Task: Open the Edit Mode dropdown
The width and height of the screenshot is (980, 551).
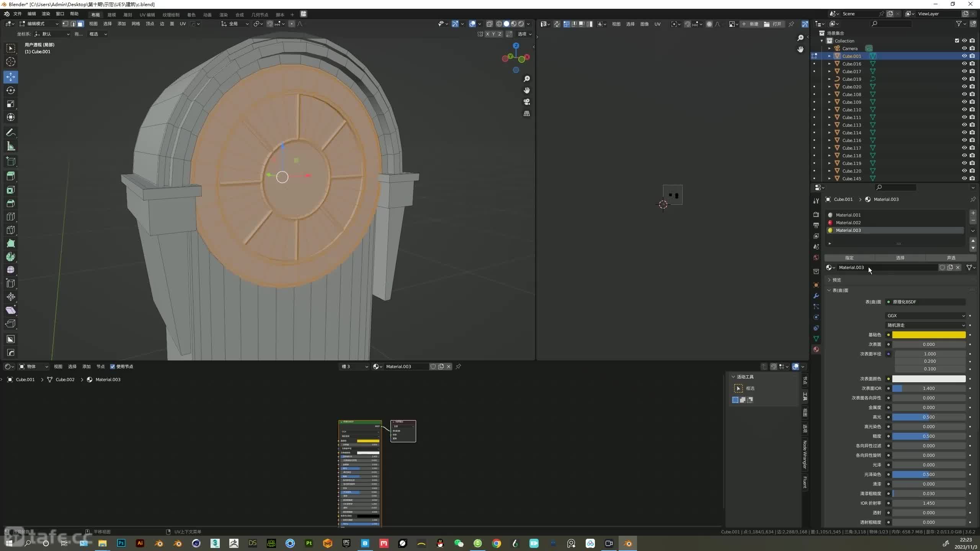Action: point(39,24)
